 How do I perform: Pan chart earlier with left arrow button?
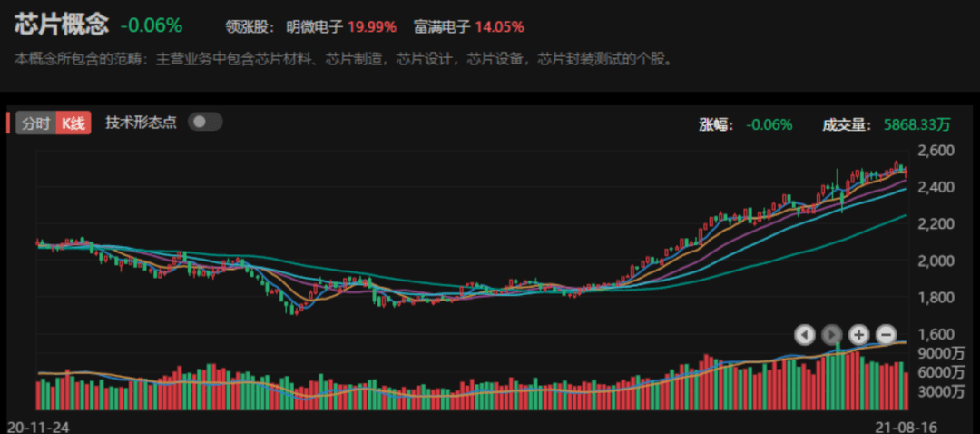(804, 335)
